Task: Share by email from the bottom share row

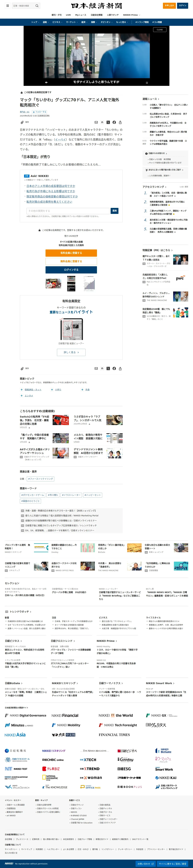Action: (x=96, y=368)
